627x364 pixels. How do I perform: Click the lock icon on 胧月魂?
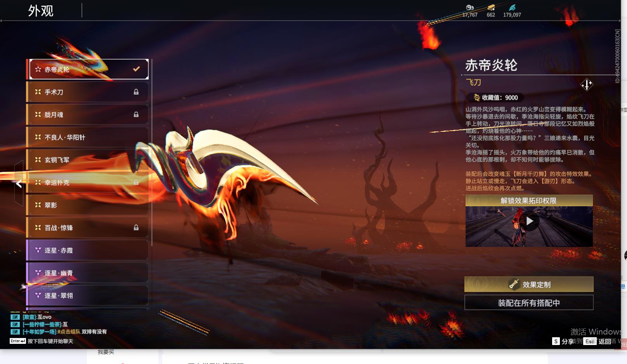click(x=136, y=114)
